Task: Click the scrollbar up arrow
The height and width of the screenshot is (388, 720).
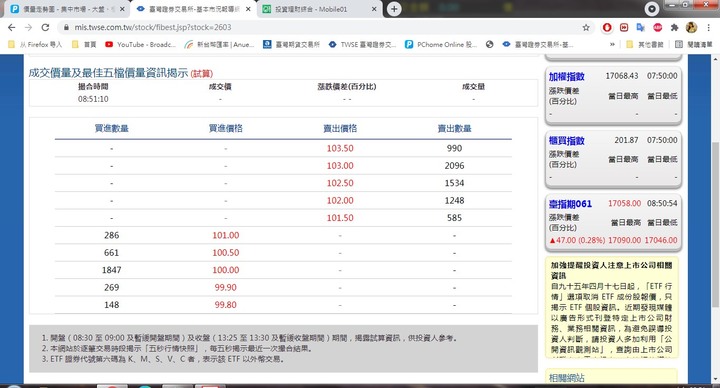Action: click(715, 59)
